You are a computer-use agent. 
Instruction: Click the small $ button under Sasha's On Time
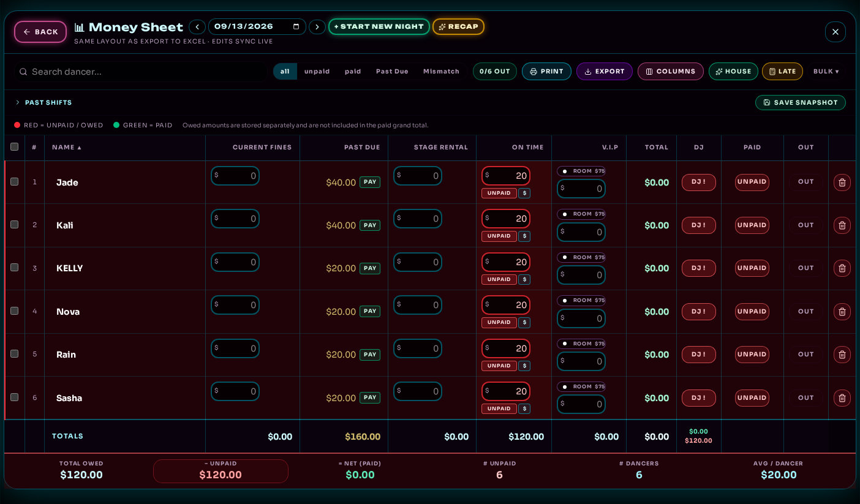(x=524, y=408)
